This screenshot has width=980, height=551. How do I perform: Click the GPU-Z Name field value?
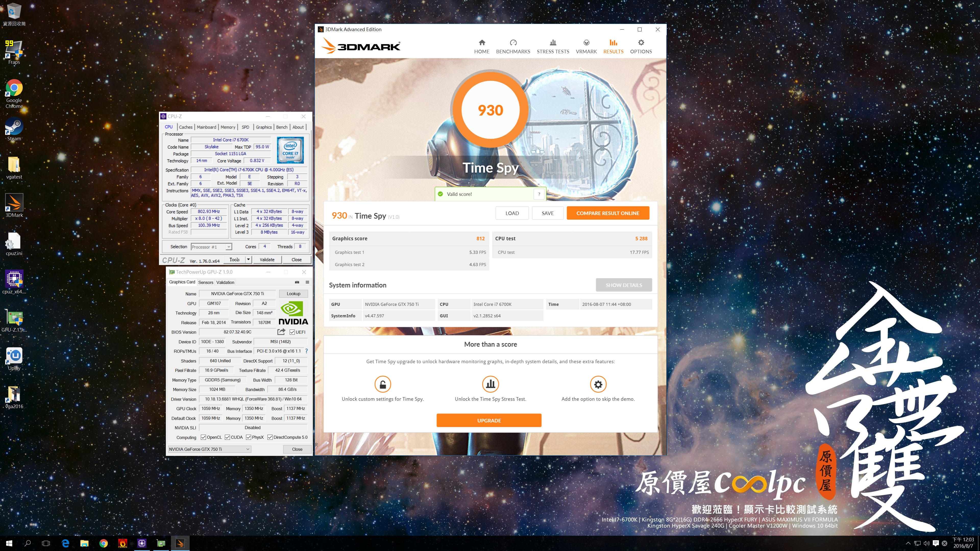[237, 294]
